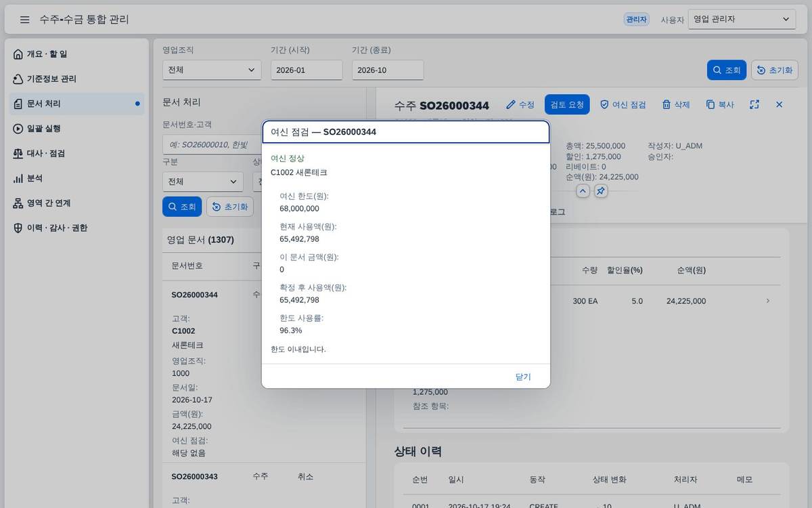Click the top-right 초기화 reset button

(775, 70)
